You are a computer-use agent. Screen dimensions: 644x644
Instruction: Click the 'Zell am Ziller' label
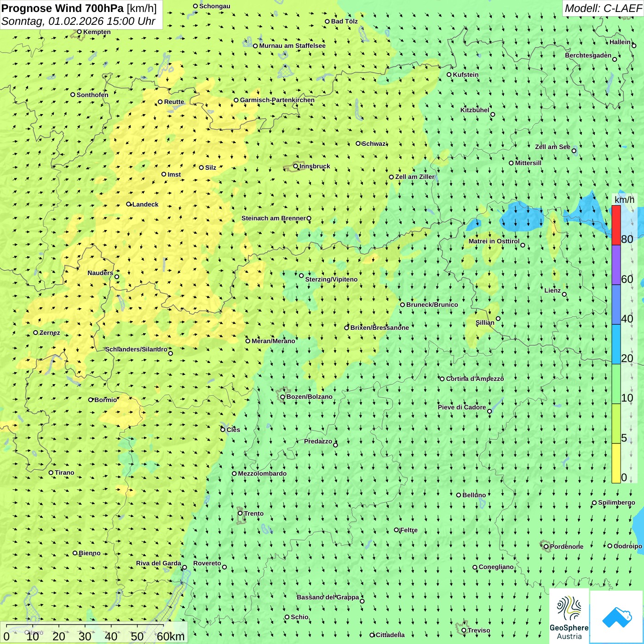click(414, 177)
